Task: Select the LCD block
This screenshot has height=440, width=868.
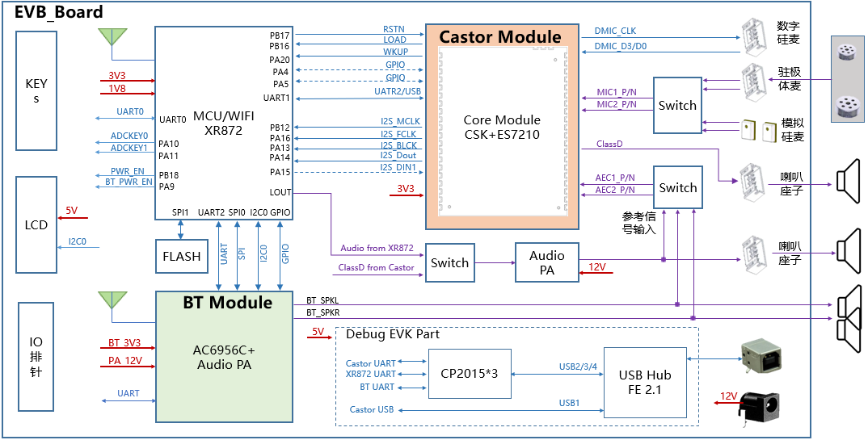Action: [36, 224]
